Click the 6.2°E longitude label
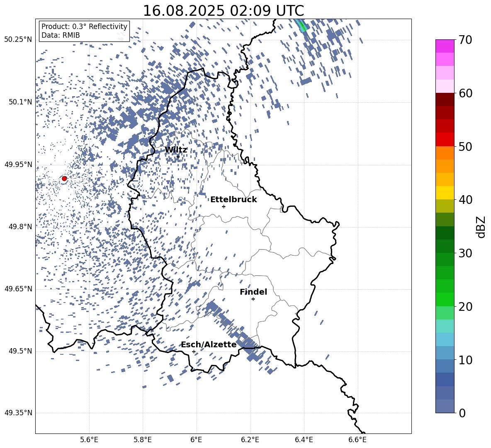The width and height of the screenshot is (491, 448). pyautogui.click(x=250, y=440)
